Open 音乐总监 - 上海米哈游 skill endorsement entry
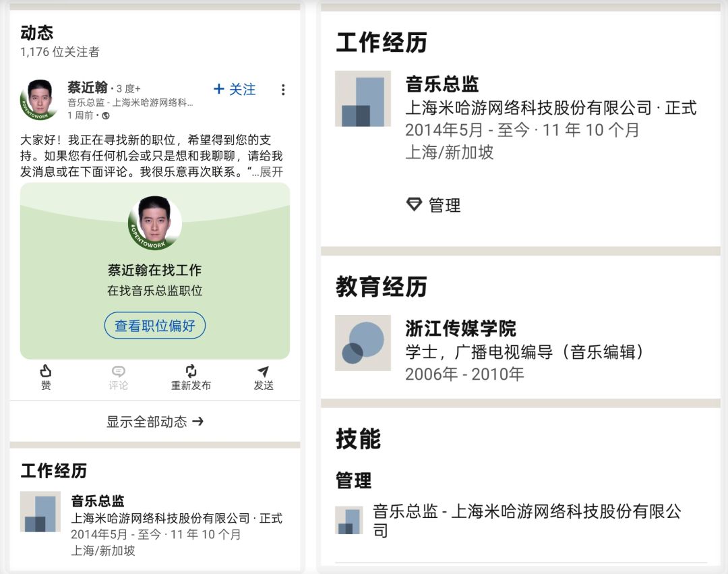The image size is (728, 574). [527, 521]
